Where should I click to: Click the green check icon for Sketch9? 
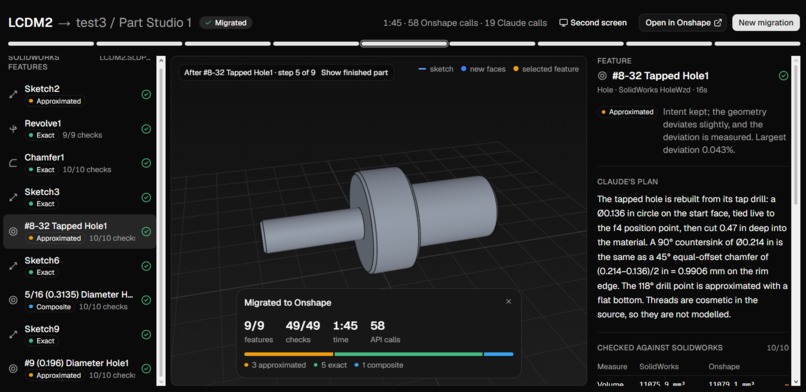146,334
